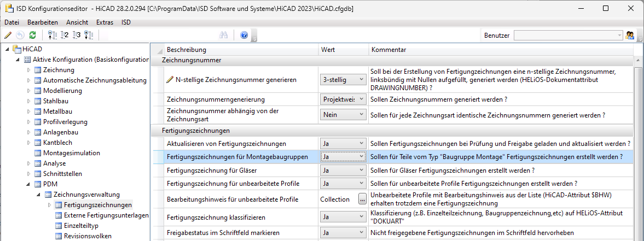The width and height of the screenshot is (644, 241).
Task: Click the user management people icon
Action: point(630,35)
